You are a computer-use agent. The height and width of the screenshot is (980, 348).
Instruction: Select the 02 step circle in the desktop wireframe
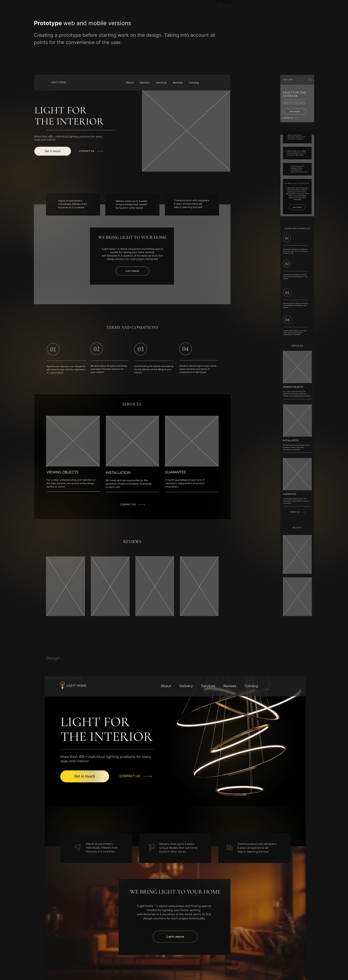(96, 349)
